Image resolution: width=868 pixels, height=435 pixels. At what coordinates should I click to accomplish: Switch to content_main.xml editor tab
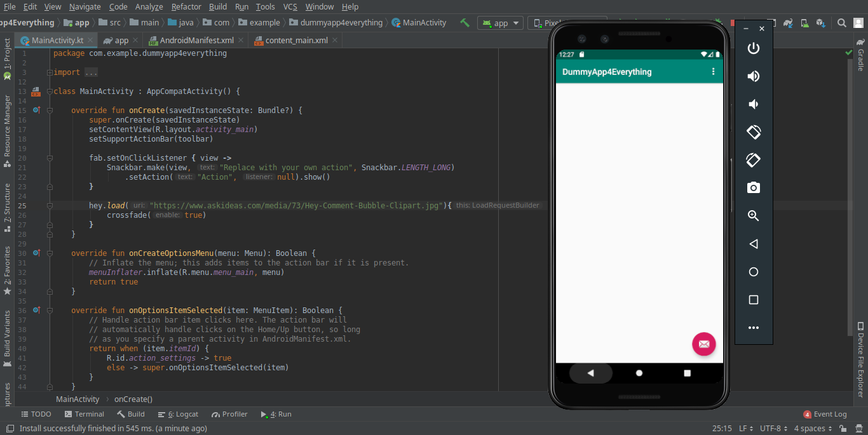(296, 40)
